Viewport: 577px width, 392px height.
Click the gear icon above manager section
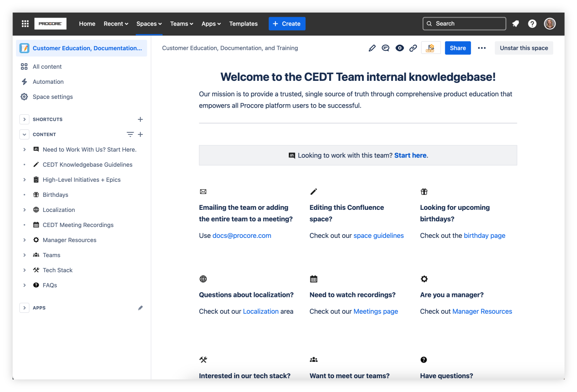coord(424,279)
